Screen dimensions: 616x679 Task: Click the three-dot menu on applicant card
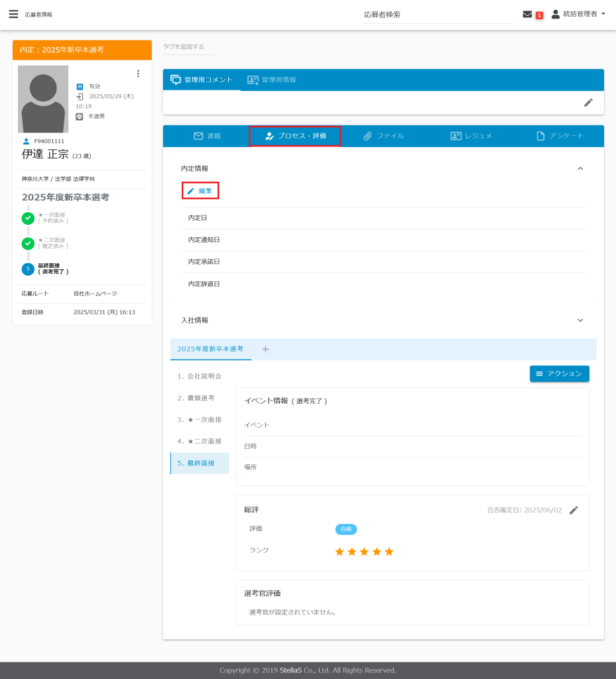[138, 74]
